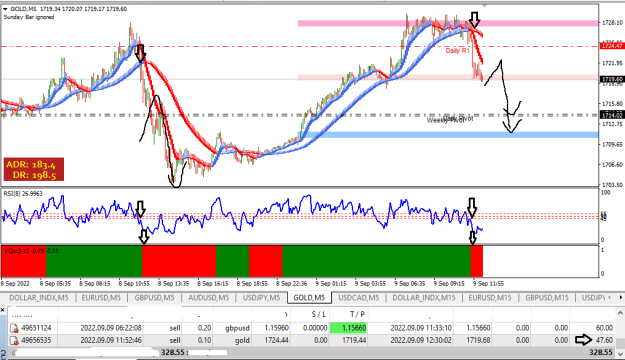Click the T / P column header
This screenshot has width=625, height=360.
(x=357, y=314)
